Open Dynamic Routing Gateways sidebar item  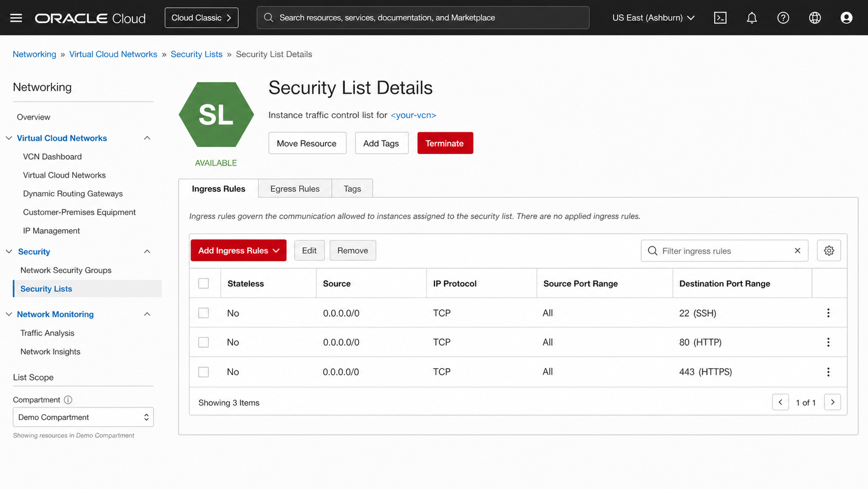[x=73, y=194]
